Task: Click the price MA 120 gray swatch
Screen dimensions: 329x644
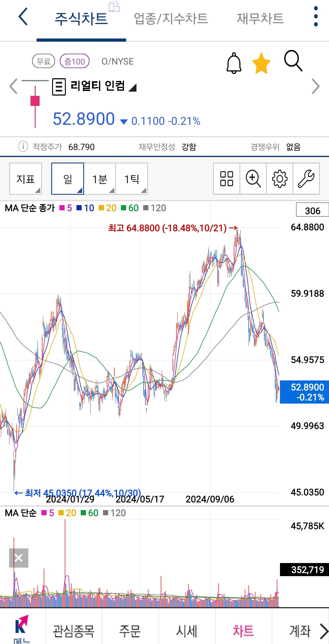Action: [x=146, y=208]
